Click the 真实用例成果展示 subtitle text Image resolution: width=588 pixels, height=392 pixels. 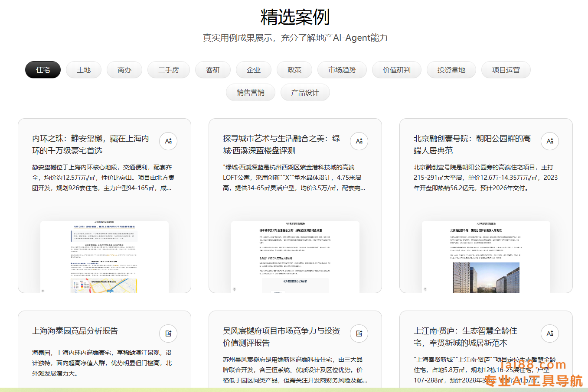pyautogui.click(x=295, y=38)
